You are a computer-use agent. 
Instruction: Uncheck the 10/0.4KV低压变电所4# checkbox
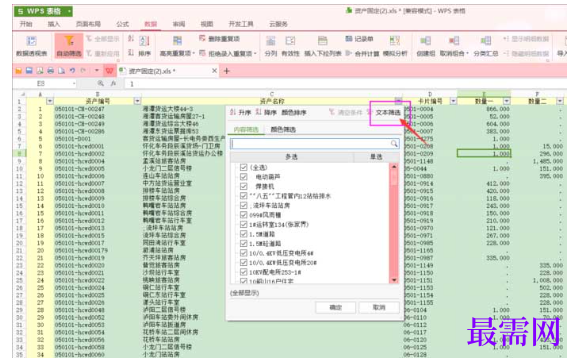243,253
